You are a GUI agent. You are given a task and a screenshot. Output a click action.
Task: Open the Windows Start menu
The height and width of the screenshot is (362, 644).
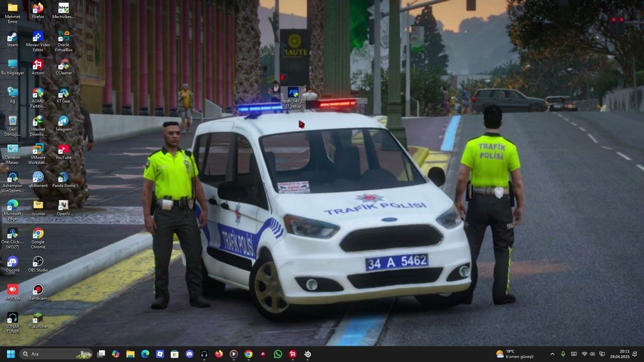pyautogui.click(x=11, y=354)
